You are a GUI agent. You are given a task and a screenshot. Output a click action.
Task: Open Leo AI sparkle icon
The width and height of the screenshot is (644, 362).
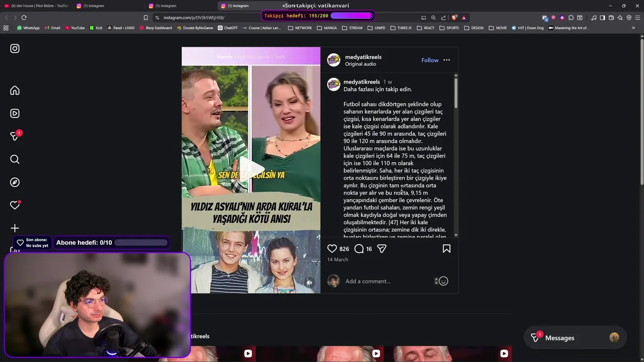click(x=620, y=18)
